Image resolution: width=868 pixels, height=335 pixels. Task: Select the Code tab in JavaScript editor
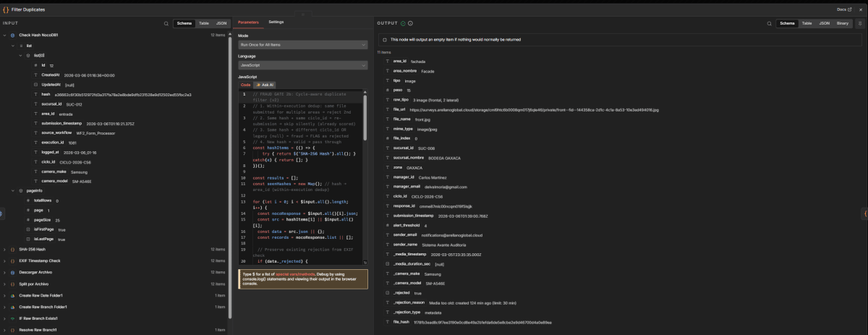[245, 85]
